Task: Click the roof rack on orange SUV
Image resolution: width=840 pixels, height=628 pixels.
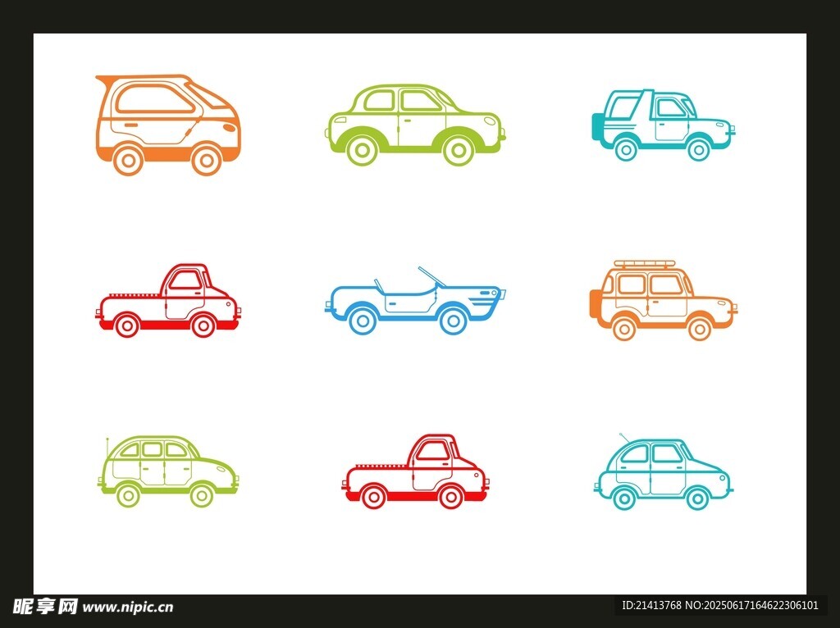Action: click(646, 265)
